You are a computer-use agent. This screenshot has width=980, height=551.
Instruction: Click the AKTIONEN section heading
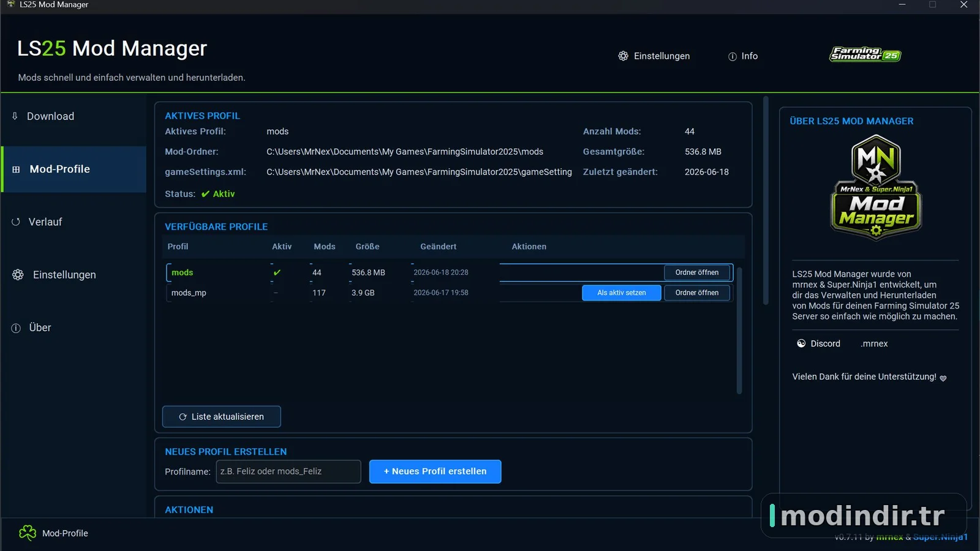pos(189,510)
